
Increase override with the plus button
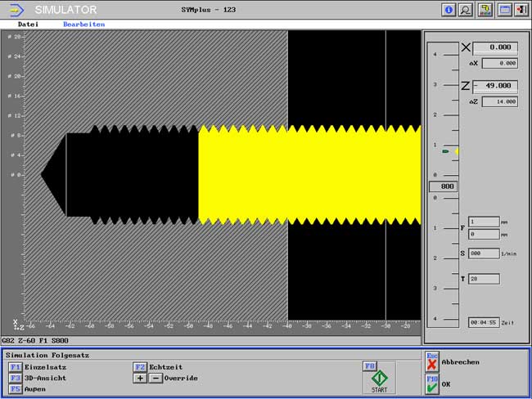click(x=140, y=379)
